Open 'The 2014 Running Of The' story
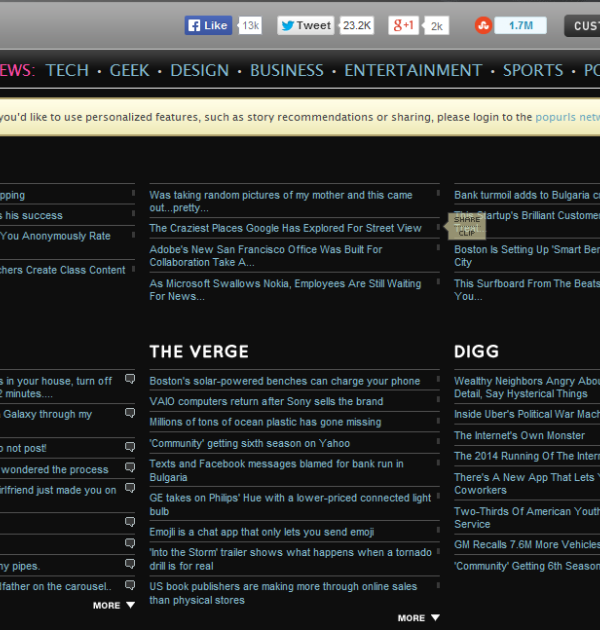This screenshot has width=600, height=630. 527,456
